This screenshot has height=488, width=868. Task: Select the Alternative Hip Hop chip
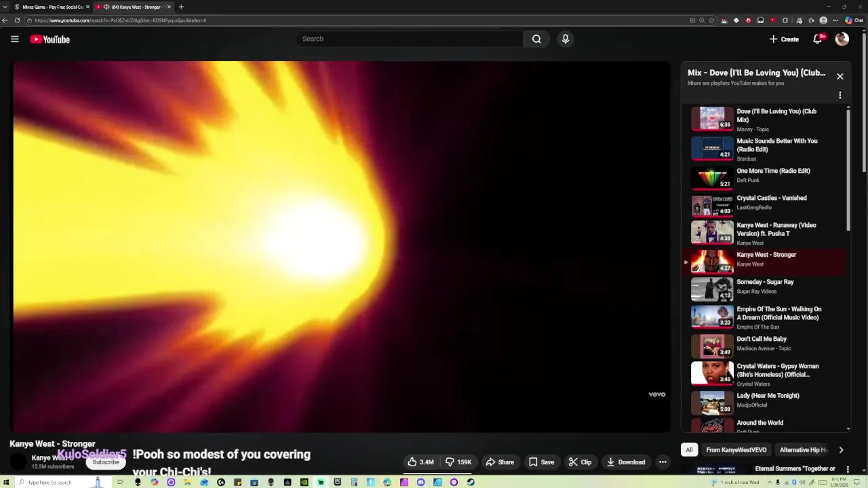(x=804, y=450)
